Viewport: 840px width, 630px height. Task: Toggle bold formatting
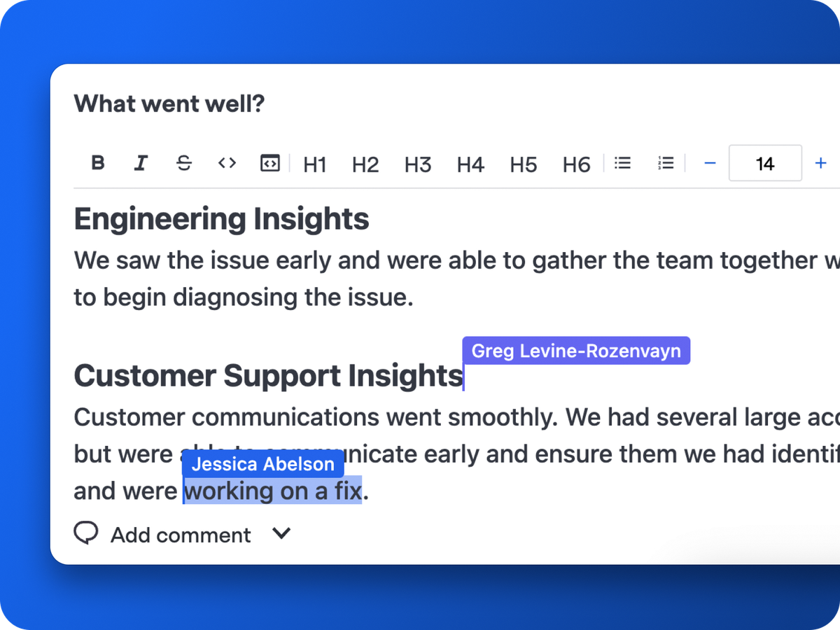98,163
